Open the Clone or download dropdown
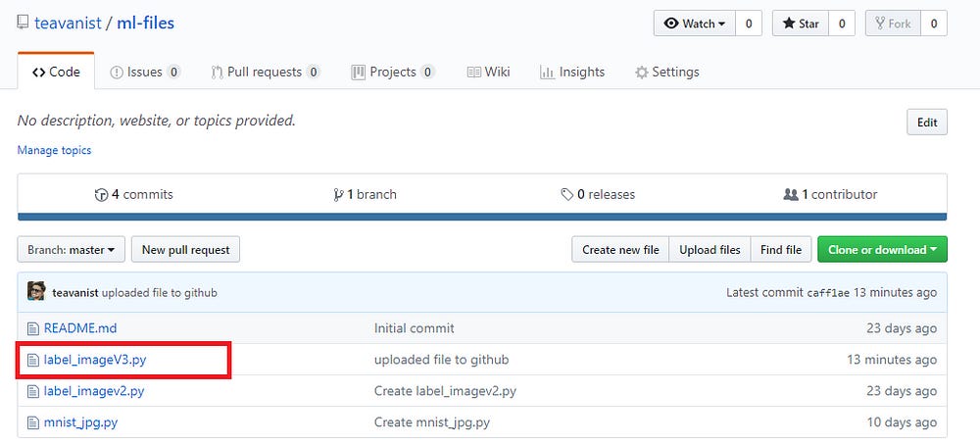Image resolution: width=980 pixels, height=444 pixels. (883, 250)
